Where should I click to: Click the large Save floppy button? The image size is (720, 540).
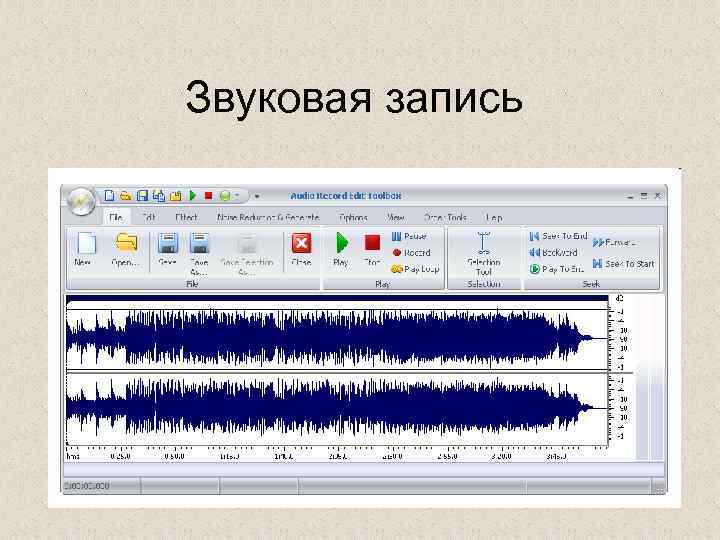coord(168,249)
